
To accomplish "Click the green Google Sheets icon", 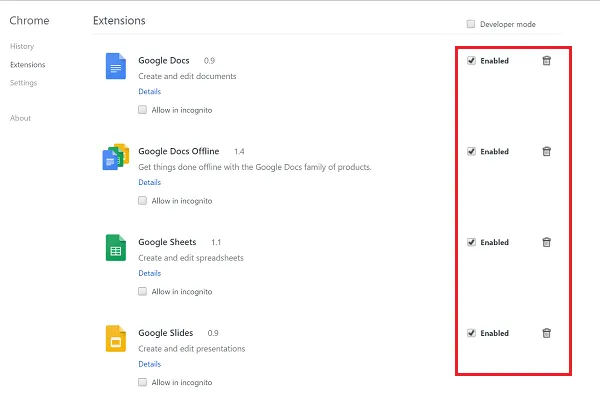I will pyautogui.click(x=116, y=248).
